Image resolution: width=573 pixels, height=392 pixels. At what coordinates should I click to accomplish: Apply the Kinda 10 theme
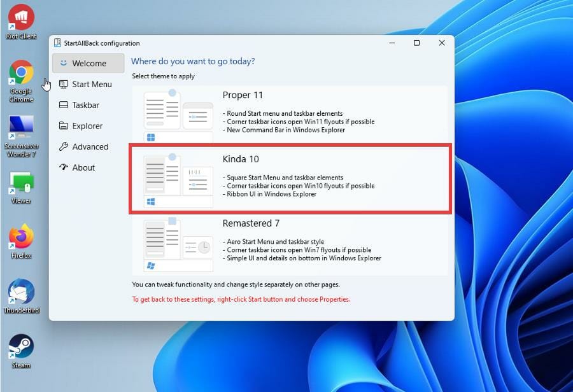(290, 179)
